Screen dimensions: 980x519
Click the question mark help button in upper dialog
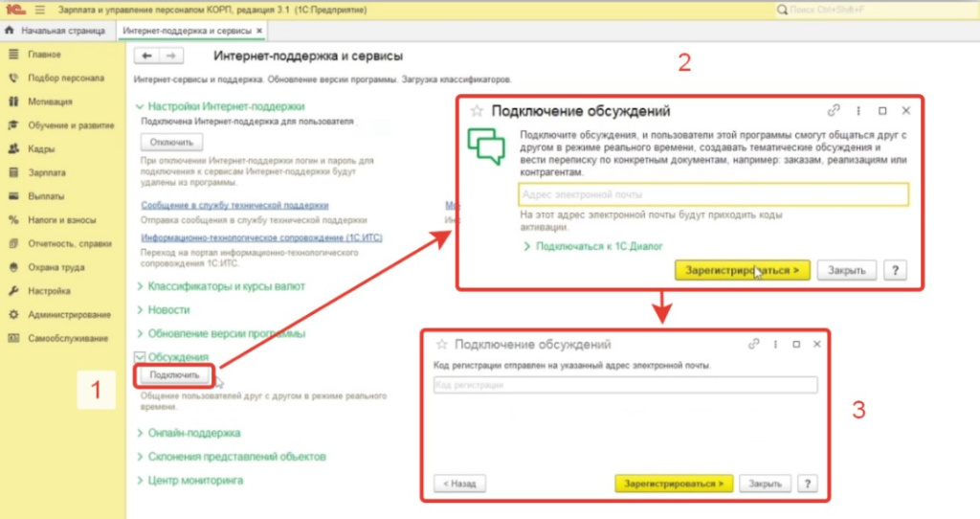[894, 270]
